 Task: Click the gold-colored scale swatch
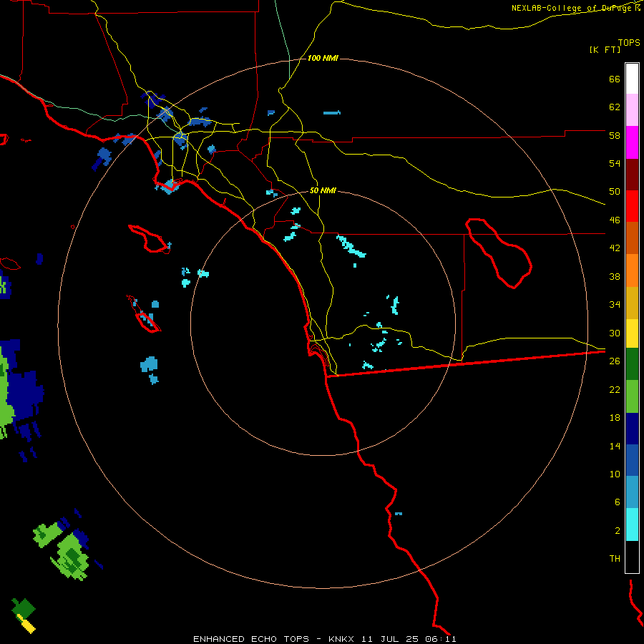[x=632, y=303]
